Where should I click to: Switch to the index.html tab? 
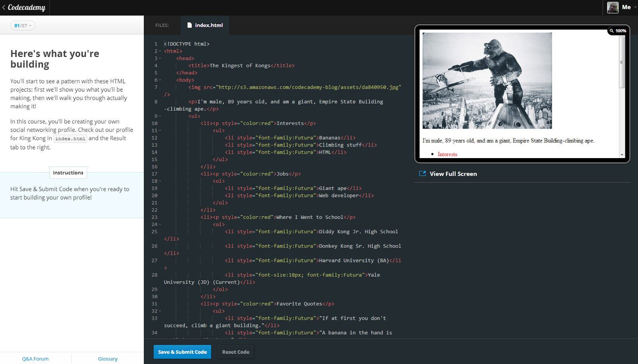[x=205, y=25]
